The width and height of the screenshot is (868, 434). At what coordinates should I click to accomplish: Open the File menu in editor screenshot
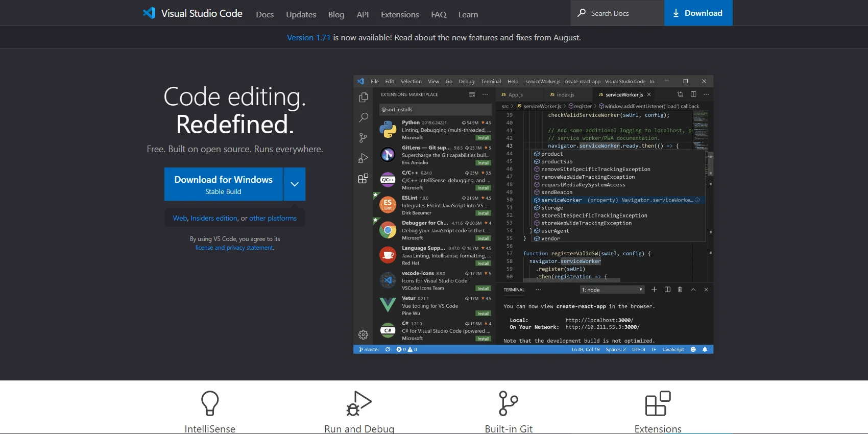tap(375, 81)
